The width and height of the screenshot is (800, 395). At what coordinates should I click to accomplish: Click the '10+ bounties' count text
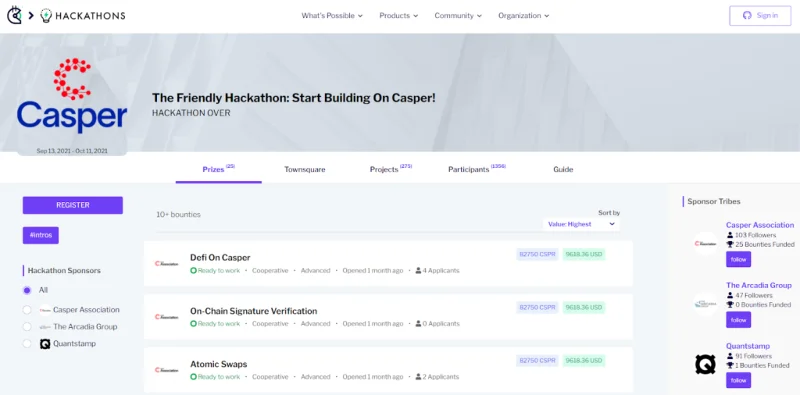pos(179,215)
